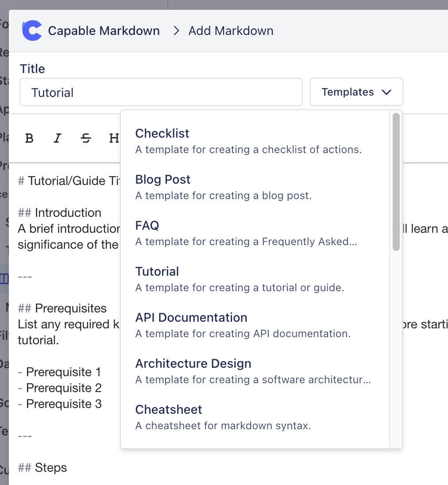Image resolution: width=448 pixels, height=485 pixels.
Task: Toggle italic formatting in the editor toolbar
Action: 57,139
